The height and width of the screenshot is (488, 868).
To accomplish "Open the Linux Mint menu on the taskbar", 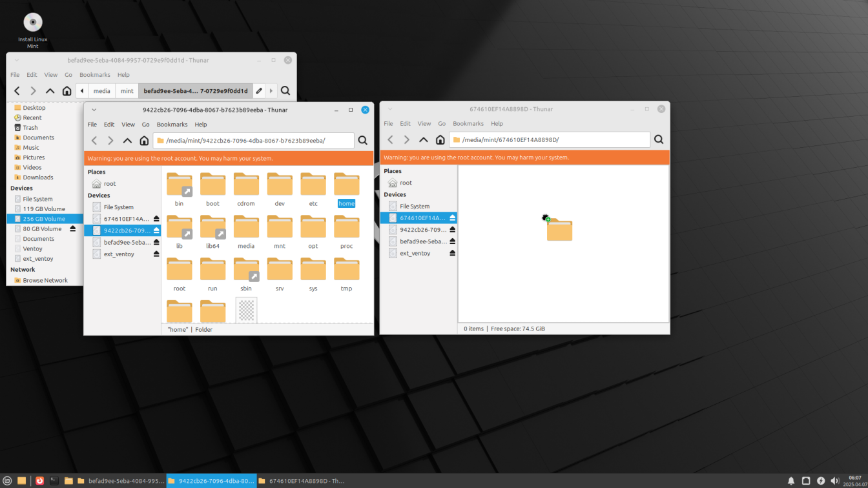I will click(x=8, y=481).
